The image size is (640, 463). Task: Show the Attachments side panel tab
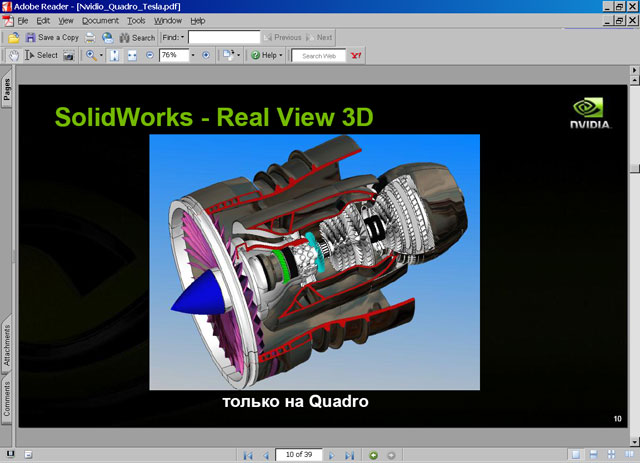(x=7, y=345)
